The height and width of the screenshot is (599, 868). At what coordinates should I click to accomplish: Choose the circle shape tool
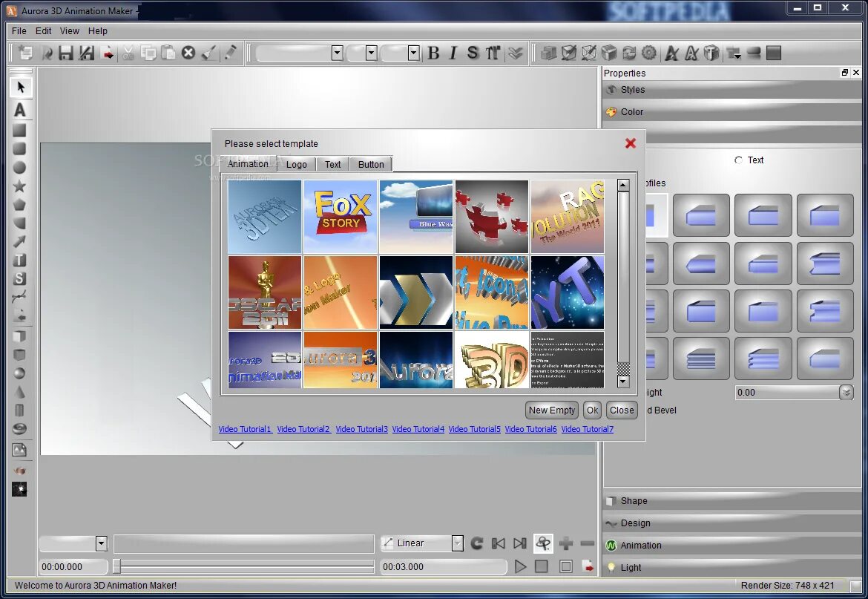(x=19, y=168)
